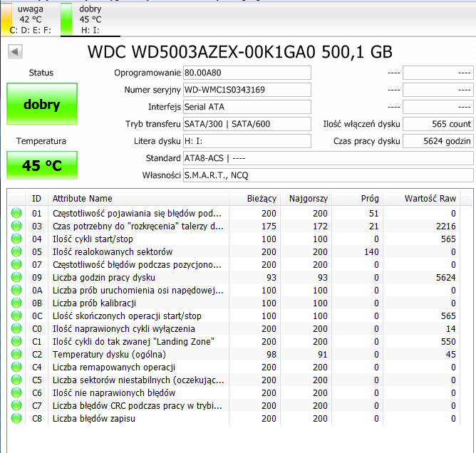This screenshot has height=453, width=476.
Task: Click the Standard field ATA8-ACS
Action: pyautogui.click(x=328, y=158)
